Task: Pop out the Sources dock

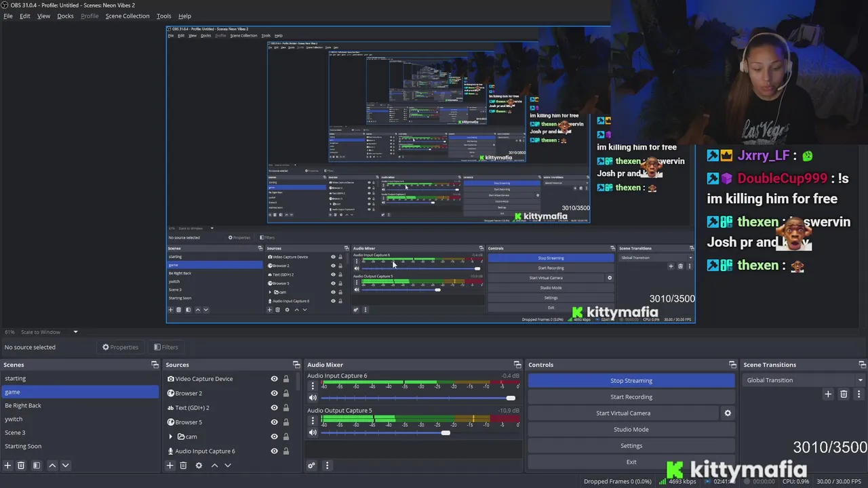Action: point(296,365)
